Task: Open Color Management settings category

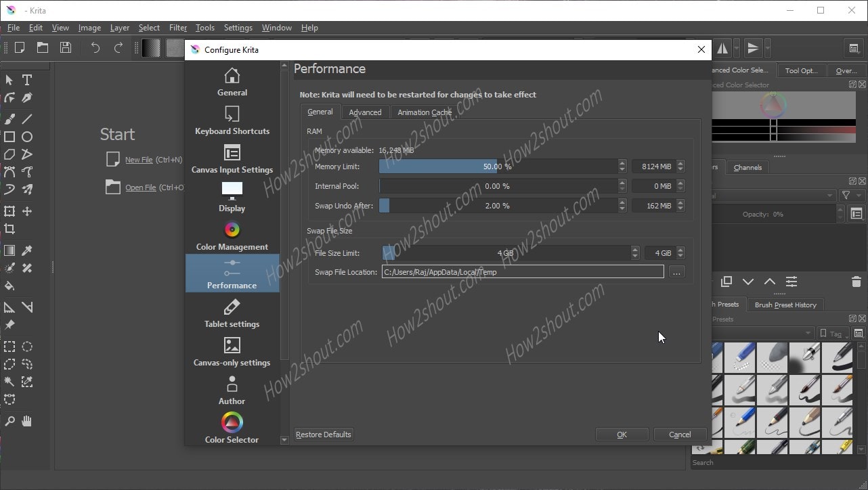Action: 232,236
